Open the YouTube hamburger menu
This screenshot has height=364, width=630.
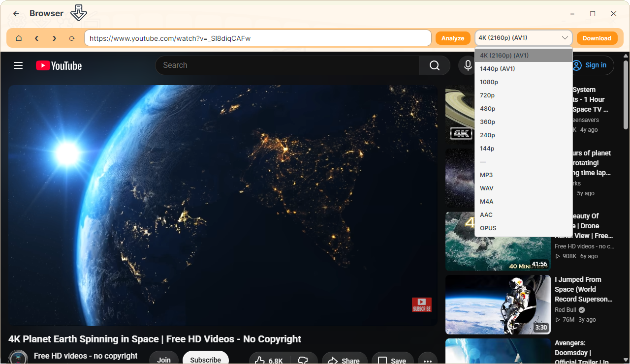[18, 65]
